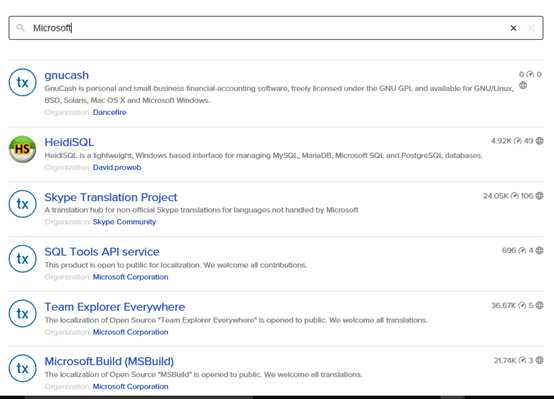Click the SQL Tools localization description
Viewport: 554px width, 399px height.
pos(176,265)
